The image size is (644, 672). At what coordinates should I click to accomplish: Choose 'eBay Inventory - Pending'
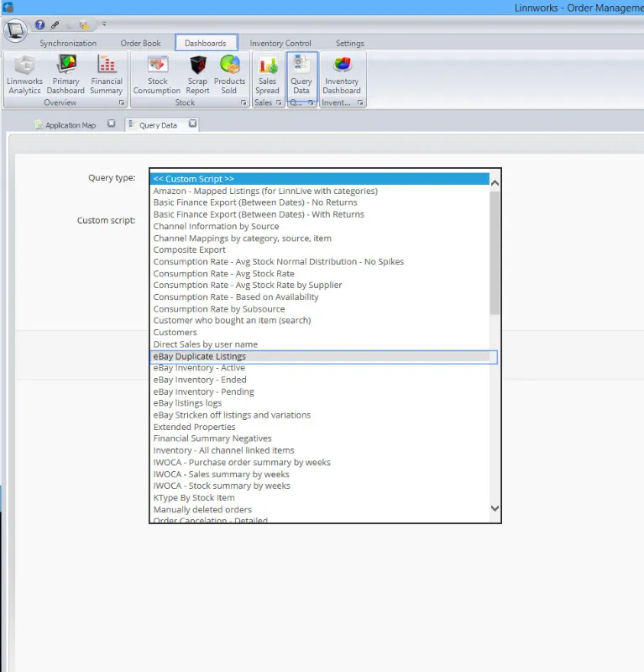(x=320, y=391)
